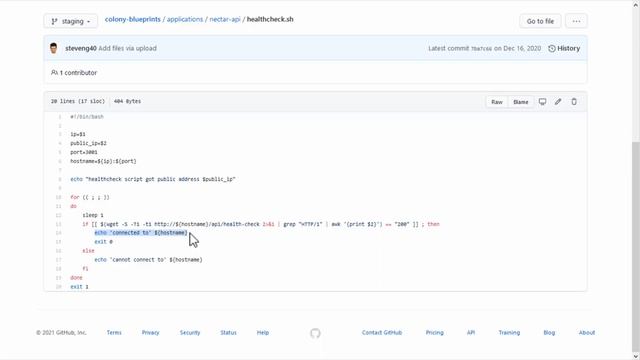Image resolution: width=640 pixels, height=360 pixels.
Task: Click the 'public_ip=$2' code line
Action: coord(88,143)
